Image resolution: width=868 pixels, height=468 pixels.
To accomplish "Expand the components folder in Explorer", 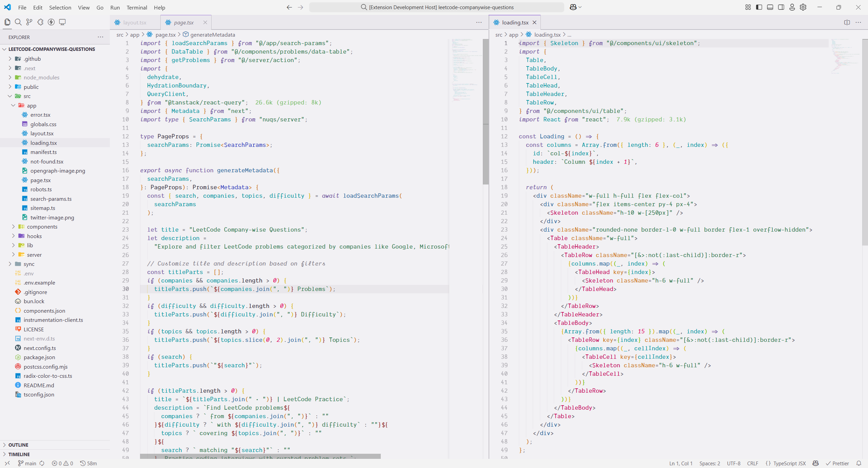I will pyautogui.click(x=42, y=227).
